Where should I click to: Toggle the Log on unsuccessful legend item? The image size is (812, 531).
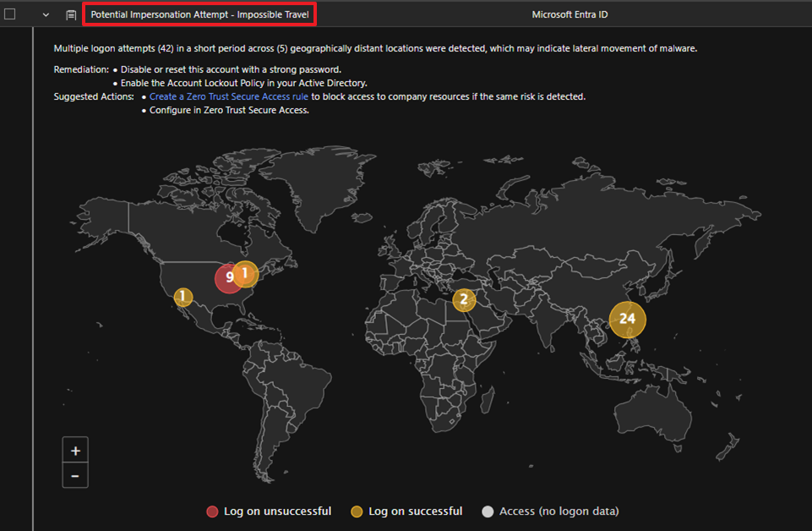[x=269, y=512]
